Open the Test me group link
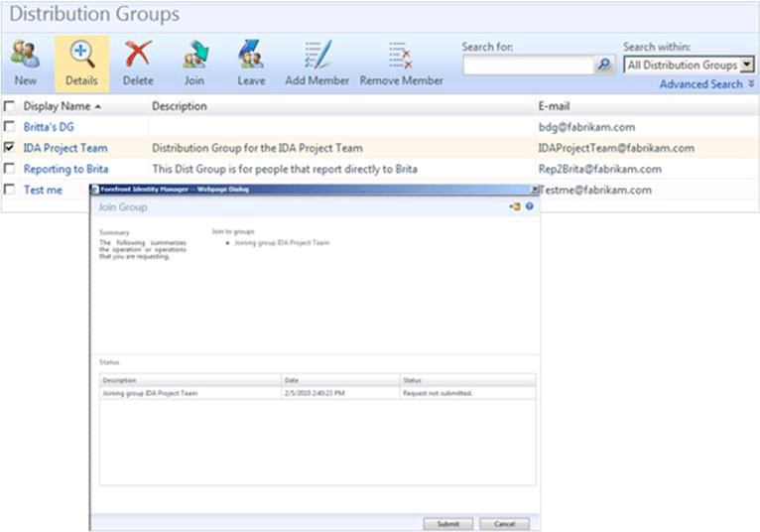 [x=43, y=190]
